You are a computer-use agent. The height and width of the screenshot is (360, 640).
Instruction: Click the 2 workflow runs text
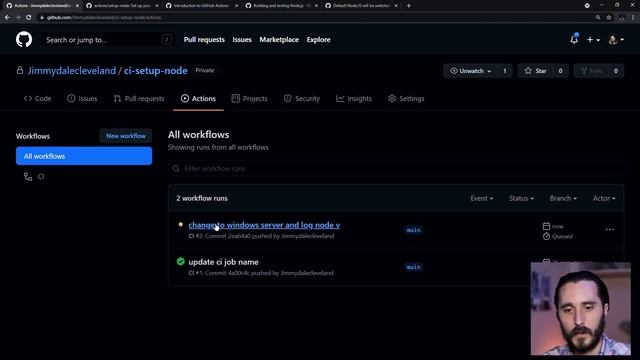tap(202, 198)
